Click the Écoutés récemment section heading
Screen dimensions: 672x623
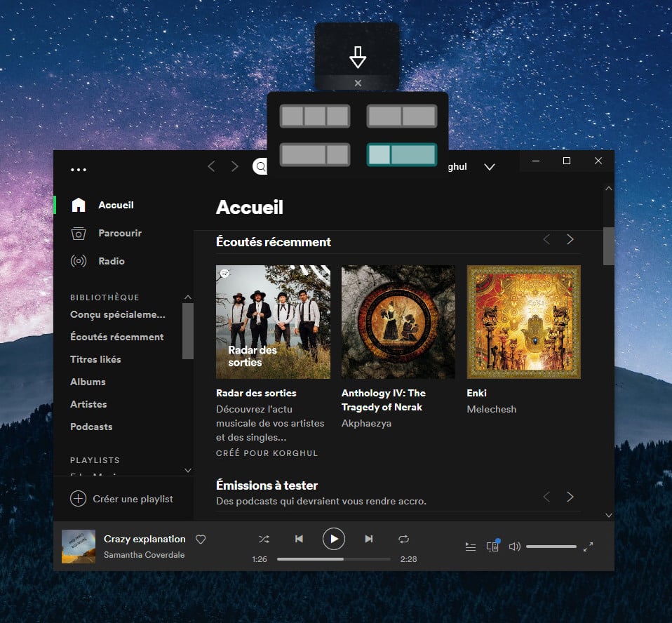[x=274, y=242]
